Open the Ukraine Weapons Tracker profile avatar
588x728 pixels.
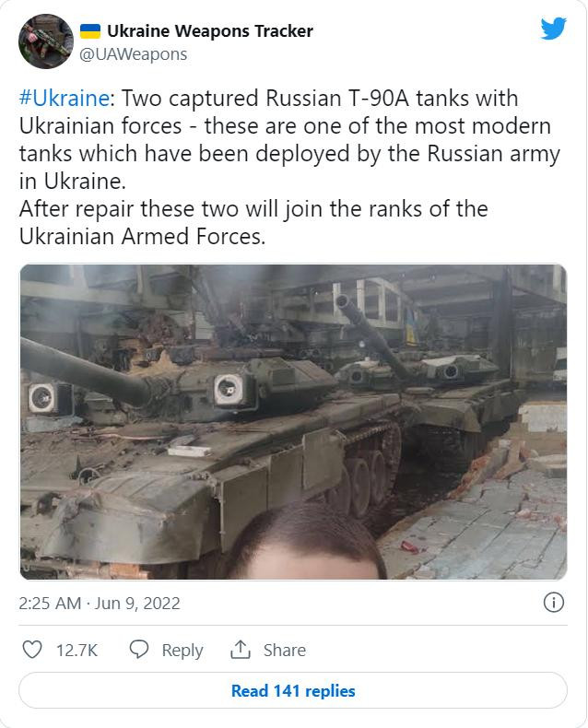[x=45, y=41]
